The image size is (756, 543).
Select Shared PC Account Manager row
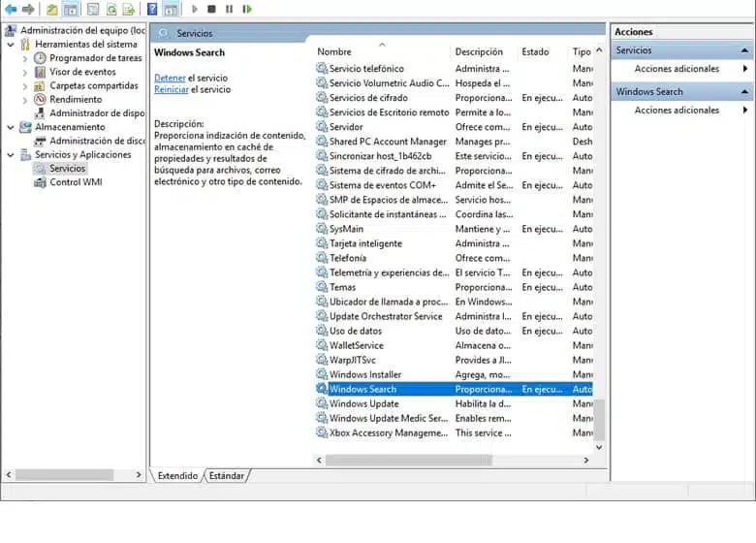(454, 142)
